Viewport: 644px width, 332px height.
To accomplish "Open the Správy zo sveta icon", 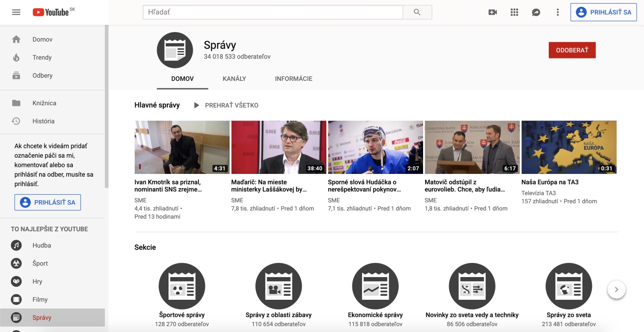I will [x=569, y=286].
